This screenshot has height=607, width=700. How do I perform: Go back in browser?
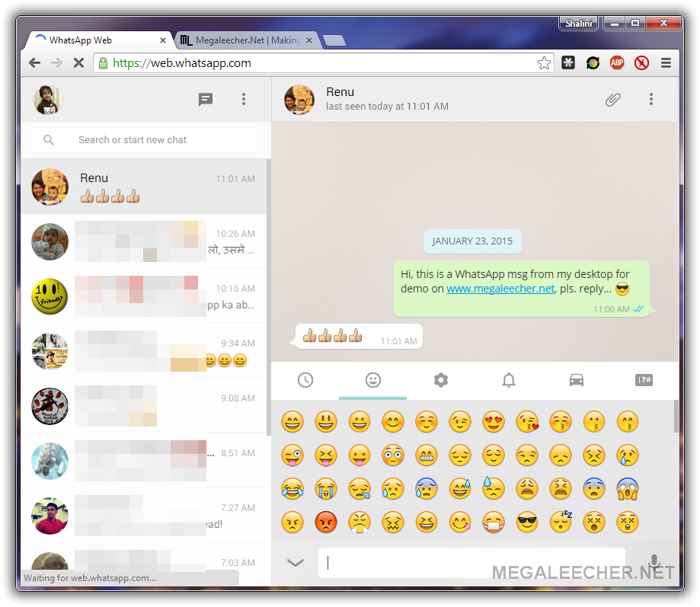tap(35, 63)
